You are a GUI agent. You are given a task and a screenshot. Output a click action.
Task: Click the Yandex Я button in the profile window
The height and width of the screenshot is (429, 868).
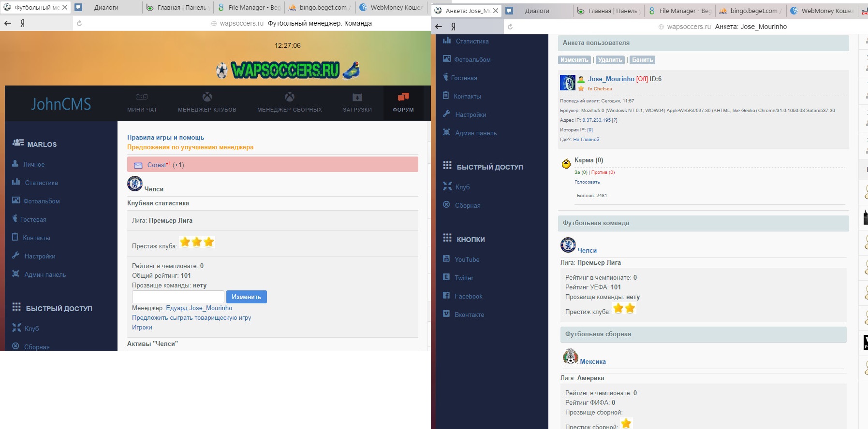[453, 27]
